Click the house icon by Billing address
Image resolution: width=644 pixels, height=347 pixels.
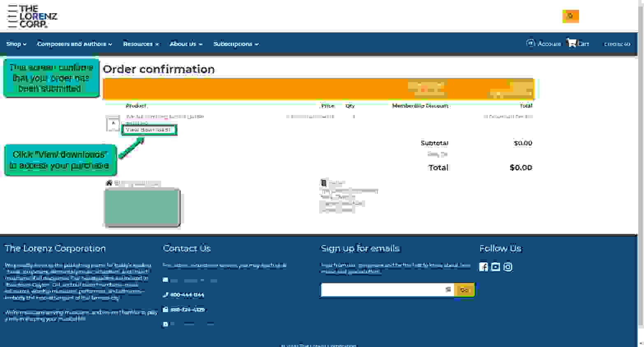click(109, 183)
